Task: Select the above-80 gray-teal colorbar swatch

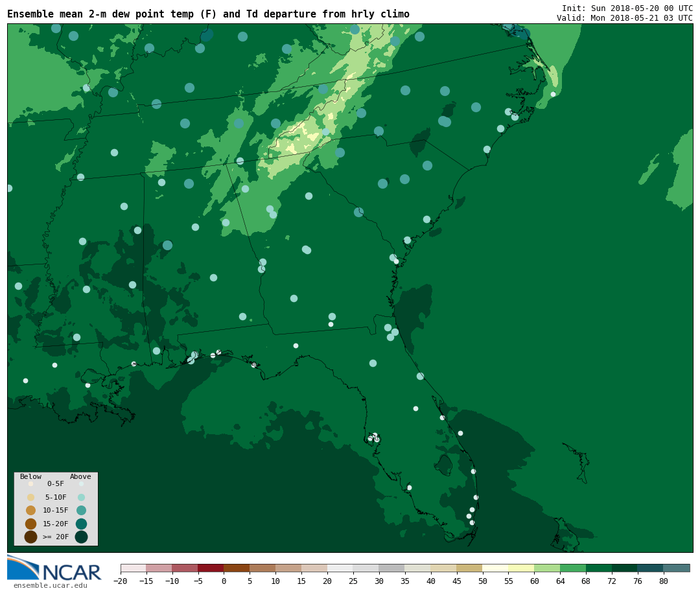Action: (677, 568)
